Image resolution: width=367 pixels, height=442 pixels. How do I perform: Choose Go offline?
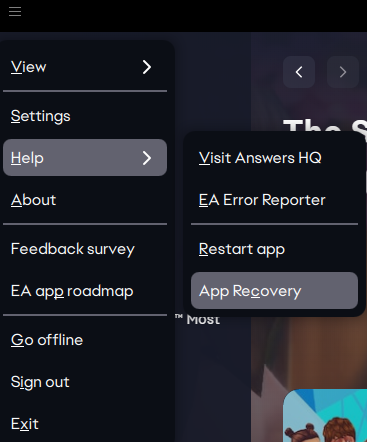click(x=85, y=340)
